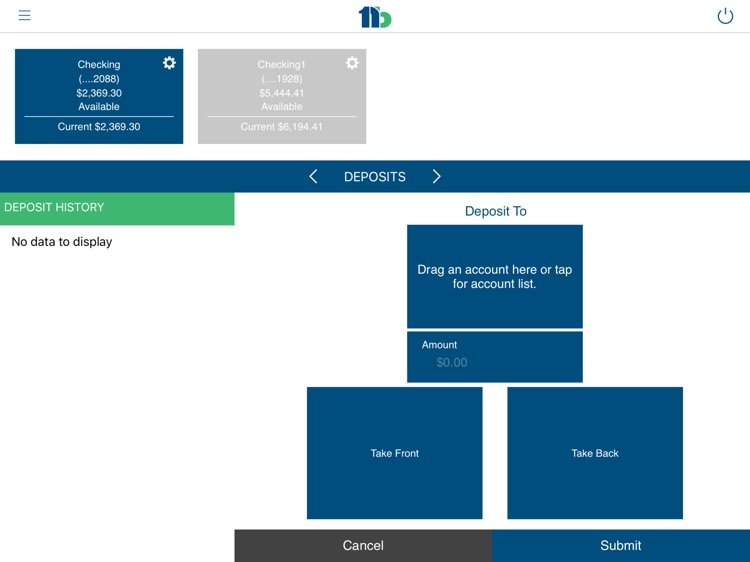Go to next section with right chevron
The width and height of the screenshot is (750, 562).
tap(436, 176)
